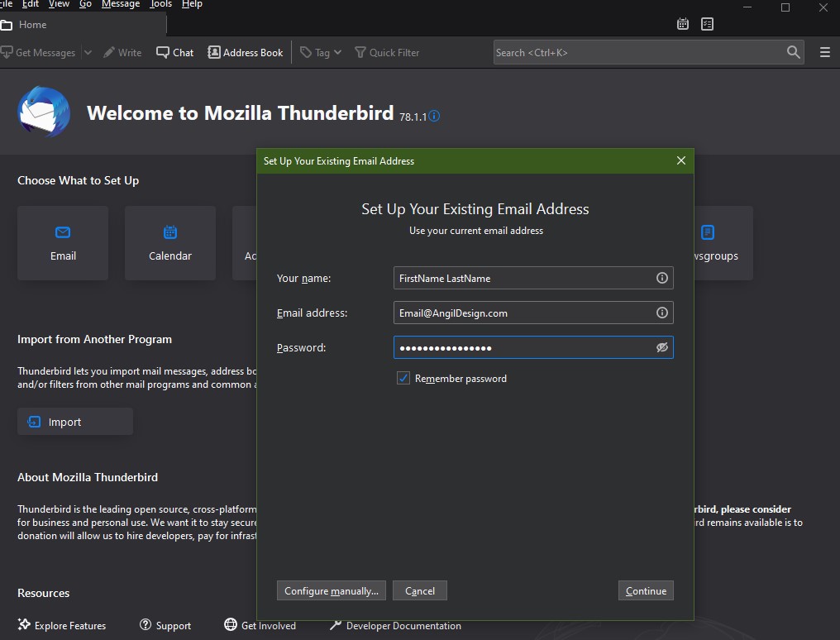Open the Help menu
Screen dimensions: 840x640
192,4
